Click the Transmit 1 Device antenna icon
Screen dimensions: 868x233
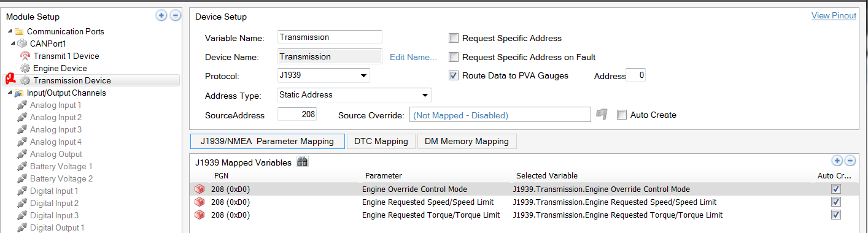tap(25, 56)
